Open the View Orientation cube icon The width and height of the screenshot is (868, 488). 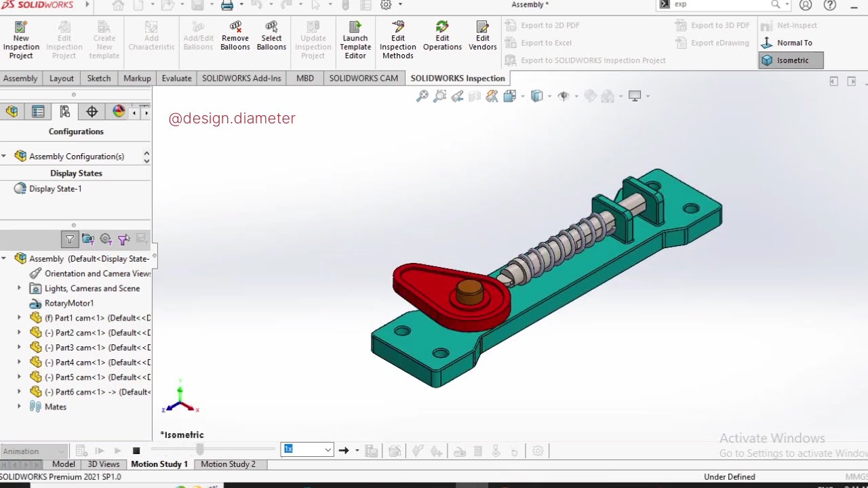click(510, 96)
